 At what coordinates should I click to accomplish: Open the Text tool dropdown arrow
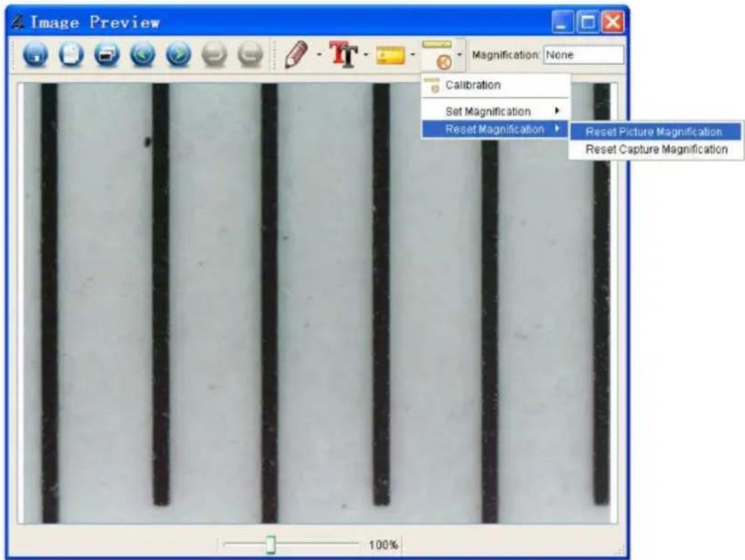pyautogui.click(x=365, y=54)
